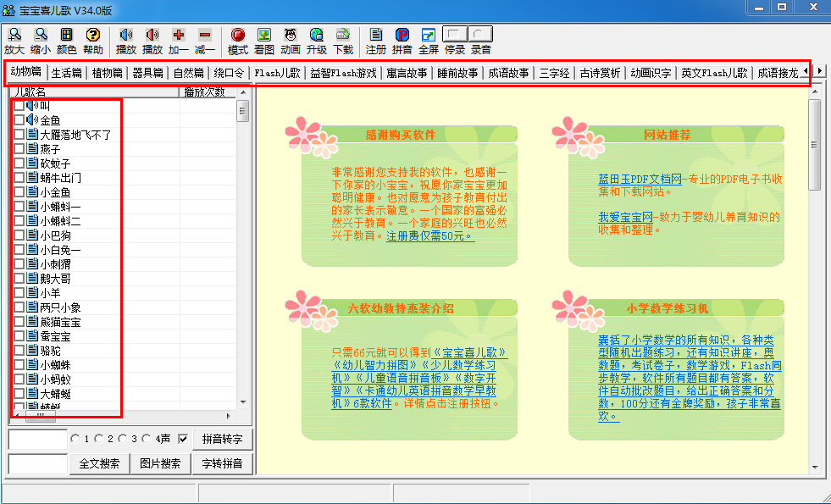Select tone radio button 3
This screenshot has height=504, width=831.
(x=123, y=439)
